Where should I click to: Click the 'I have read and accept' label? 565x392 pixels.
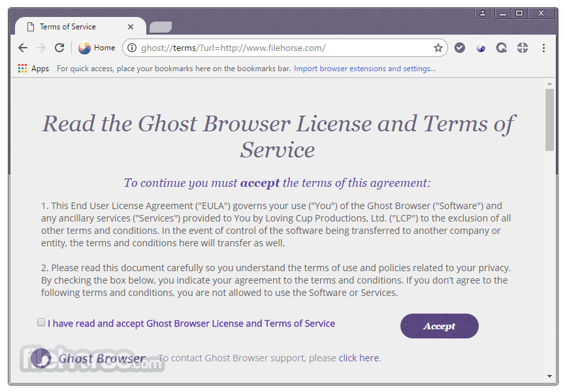point(191,323)
